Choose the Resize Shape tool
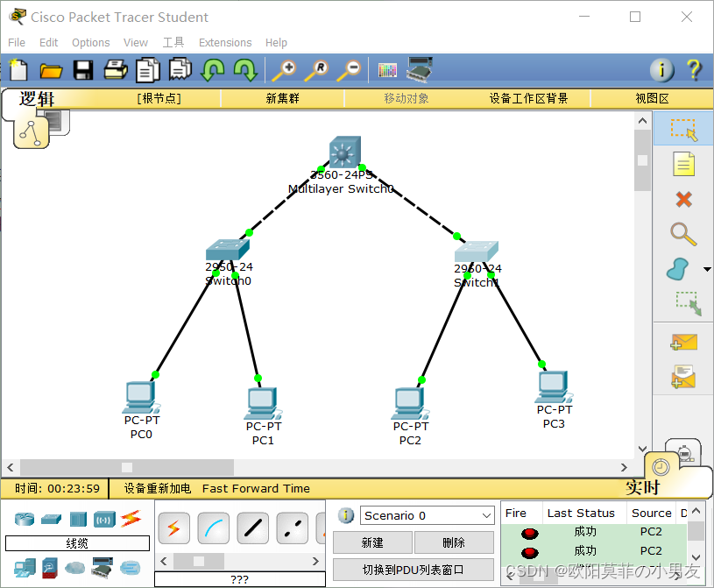Screen dimensions: 714x588 pyautogui.click(x=688, y=303)
